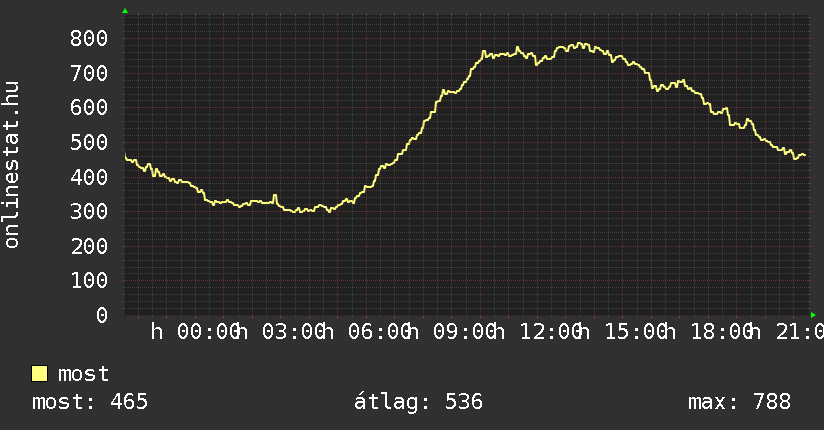Click the 'átlag: 536' average value
This screenshot has height=430, width=824.
click(x=418, y=402)
